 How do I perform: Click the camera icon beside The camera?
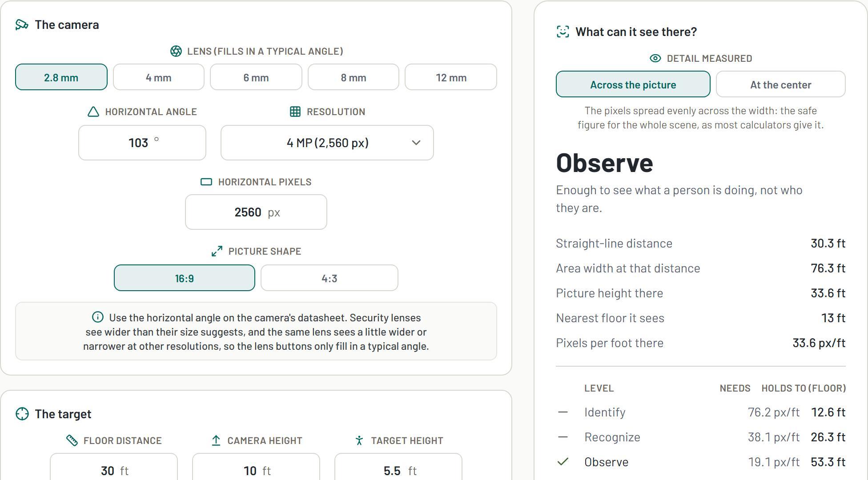(22, 24)
